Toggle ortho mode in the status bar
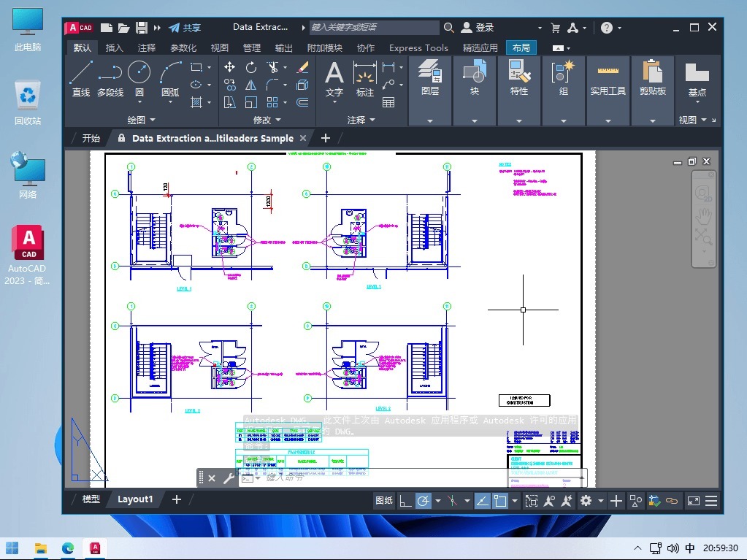Screen dimensions: 747x560 point(405,501)
